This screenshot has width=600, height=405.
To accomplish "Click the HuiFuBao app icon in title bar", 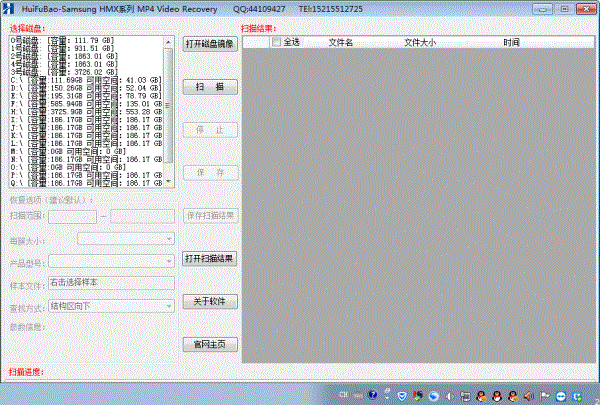I will [8, 8].
